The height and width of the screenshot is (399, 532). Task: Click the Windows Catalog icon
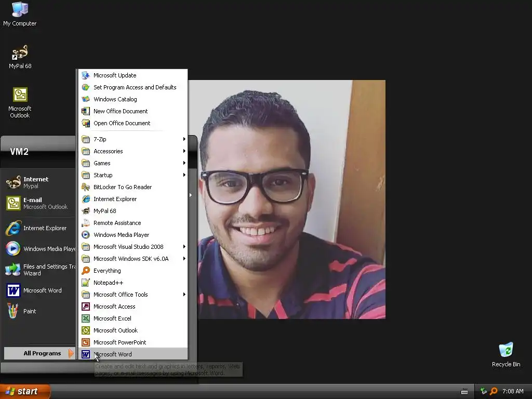point(86,99)
